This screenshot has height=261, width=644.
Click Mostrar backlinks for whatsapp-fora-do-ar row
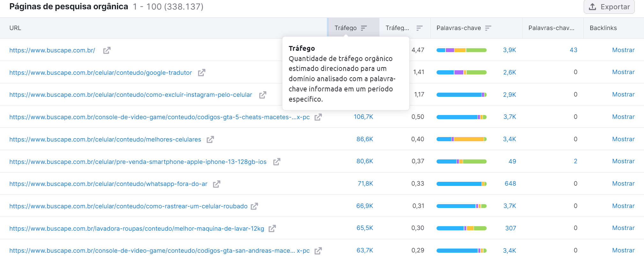tap(623, 183)
